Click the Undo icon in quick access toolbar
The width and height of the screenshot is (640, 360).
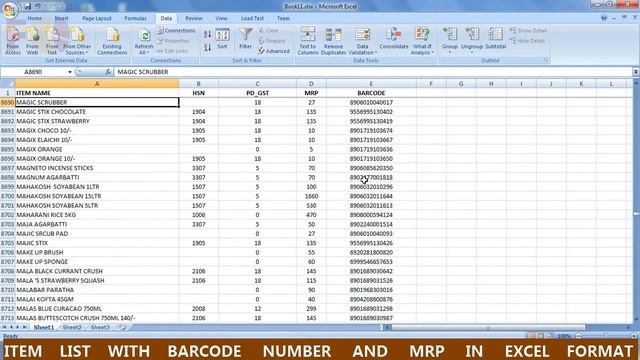coord(38,7)
